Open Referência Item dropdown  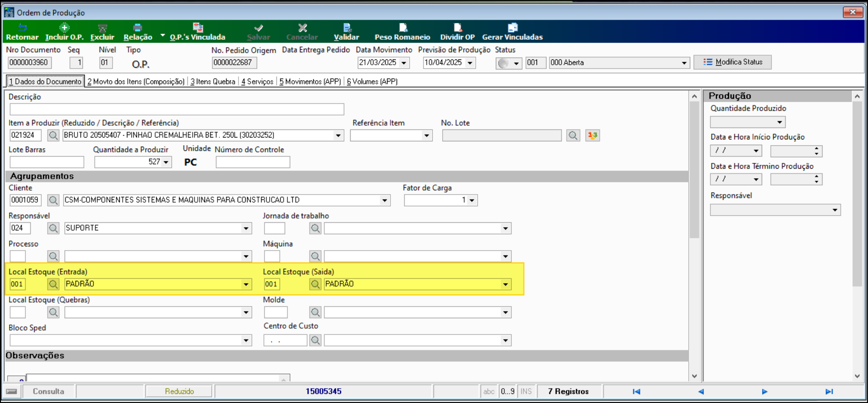426,136
